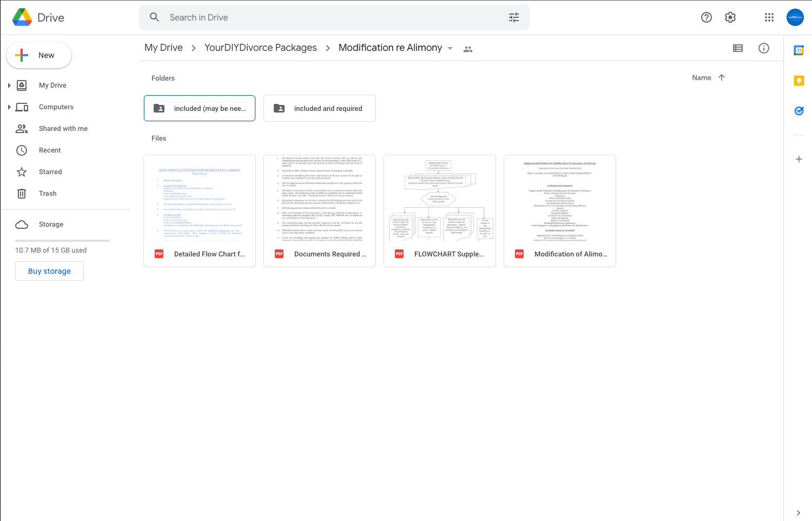Open the Support help icon
Viewport: 812px width, 521px height.
(707, 17)
